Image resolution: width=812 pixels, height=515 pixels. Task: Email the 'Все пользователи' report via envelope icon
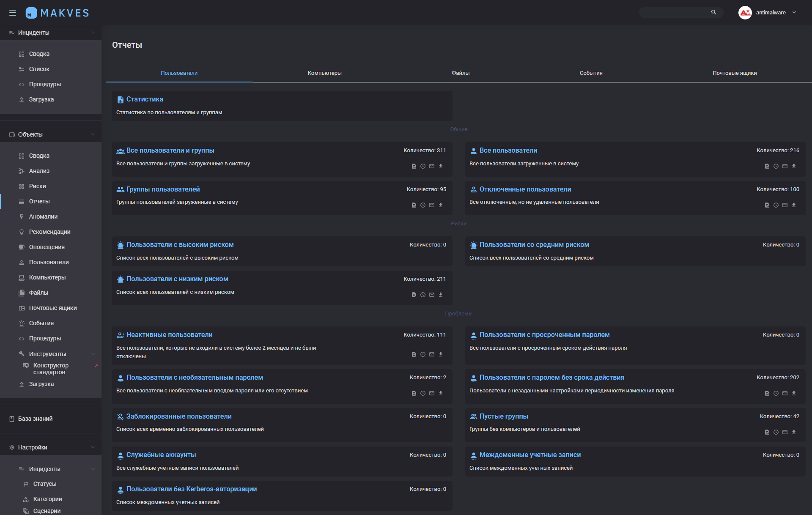[x=785, y=166]
